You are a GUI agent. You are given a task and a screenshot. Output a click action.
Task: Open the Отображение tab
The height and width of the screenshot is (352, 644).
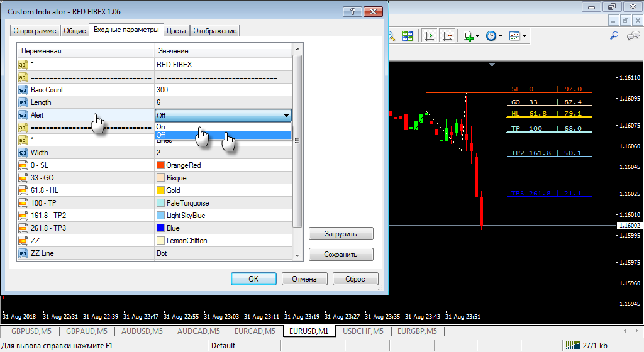(215, 31)
